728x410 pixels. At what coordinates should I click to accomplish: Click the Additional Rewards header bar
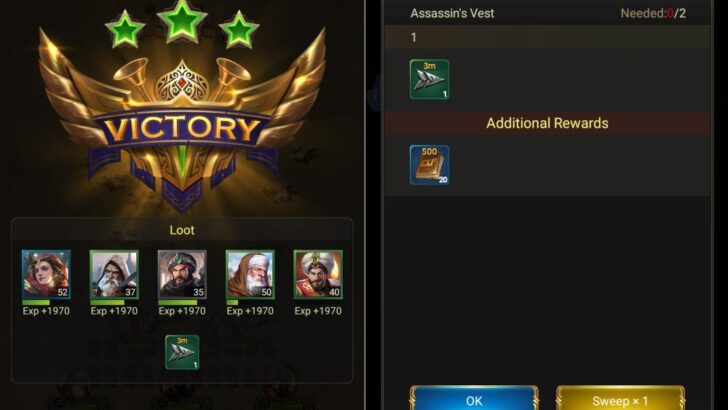coord(547,123)
